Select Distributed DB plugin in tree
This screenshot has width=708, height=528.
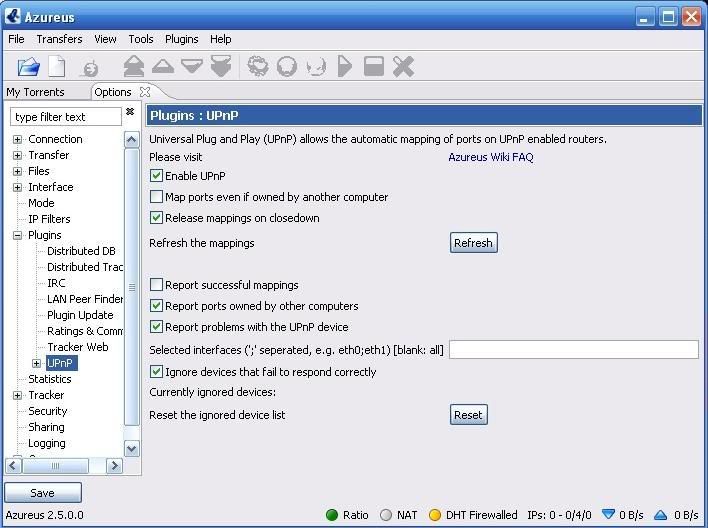point(81,251)
